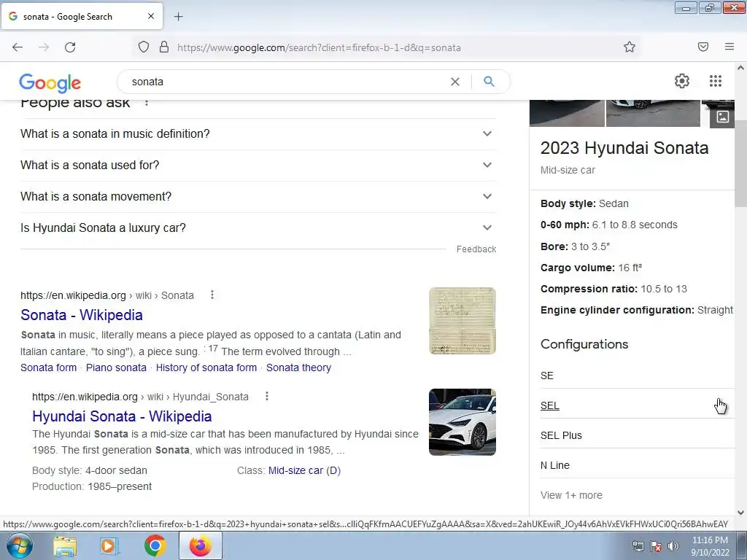Viewport: 747px width, 560px height.
Task: Open the Windows Start button
Action: point(20,545)
